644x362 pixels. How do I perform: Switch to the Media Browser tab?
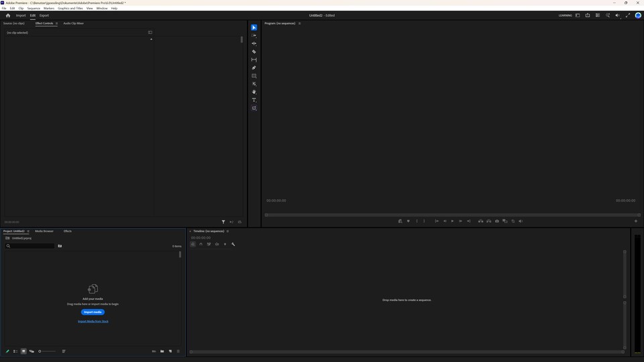point(44,231)
